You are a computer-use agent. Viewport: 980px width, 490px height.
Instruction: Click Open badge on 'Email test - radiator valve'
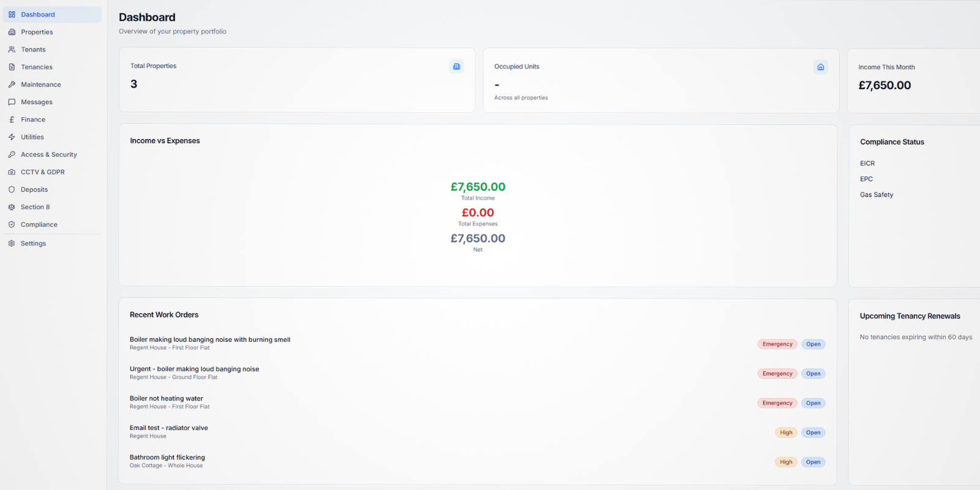[x=813, y=432]
